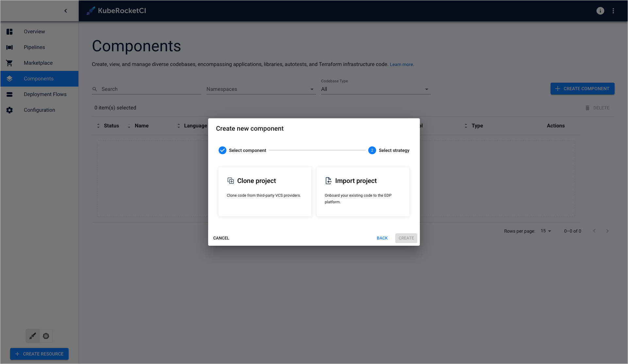This screenshot has height=364, width=628.
Task: Cancel the create component dialog
Action: coord(221,238)
